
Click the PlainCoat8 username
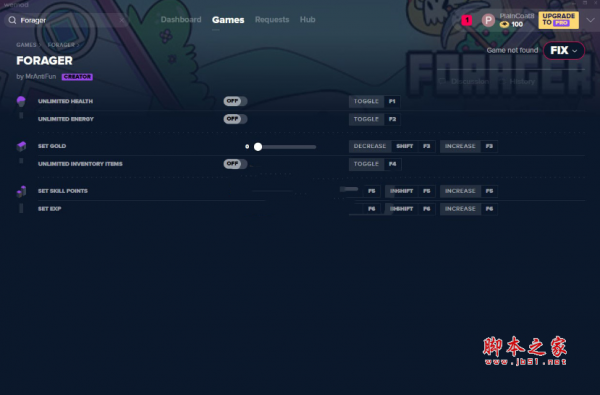tap(517, 16)
